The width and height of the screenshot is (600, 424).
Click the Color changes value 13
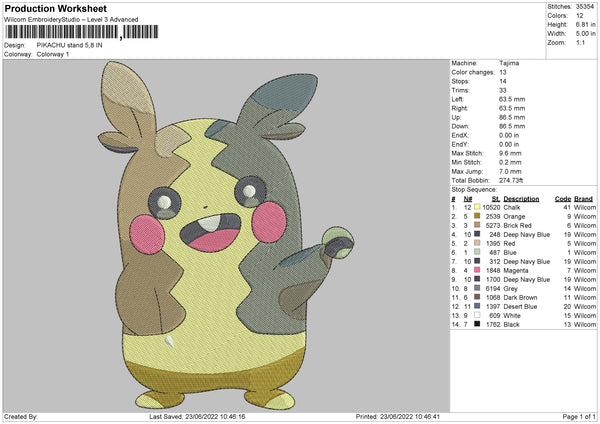coord(503,72)
